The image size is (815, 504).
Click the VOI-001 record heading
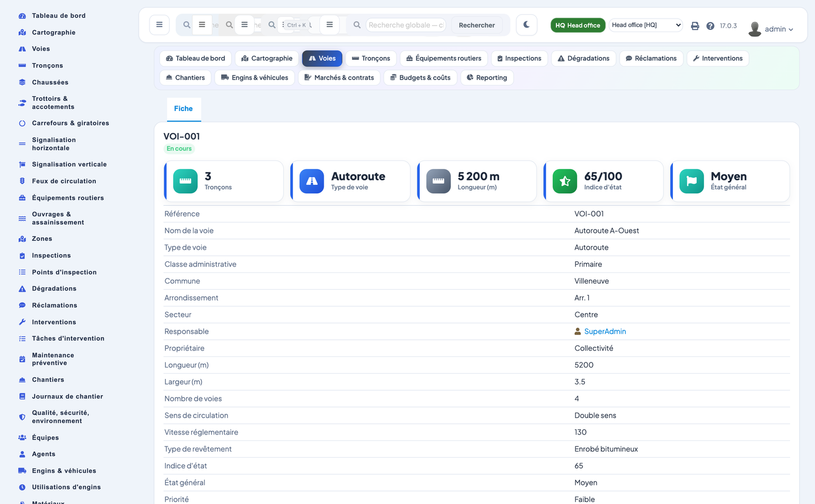[182, 136]
